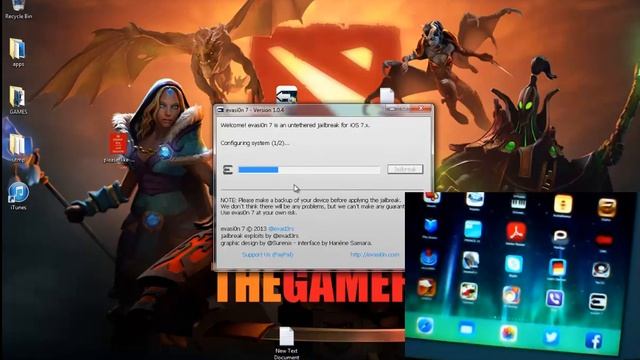Tap the Viber app on the iPad
640x360 pixels.
tap(554, 298)
